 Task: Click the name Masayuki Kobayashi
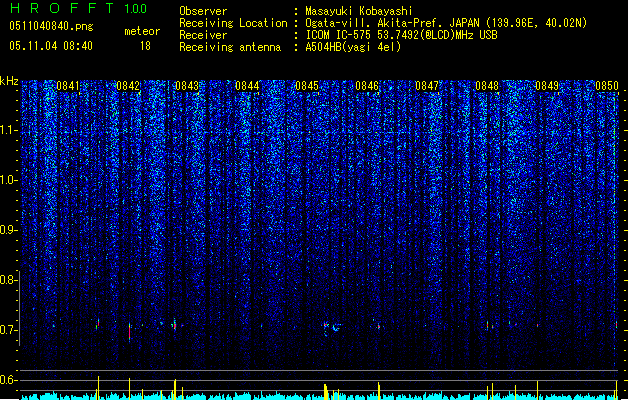click(x=359, y=11)
